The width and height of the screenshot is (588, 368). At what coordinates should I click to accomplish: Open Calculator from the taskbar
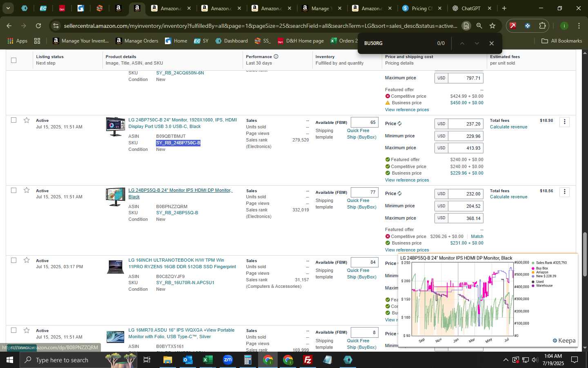tap(247, 360)
